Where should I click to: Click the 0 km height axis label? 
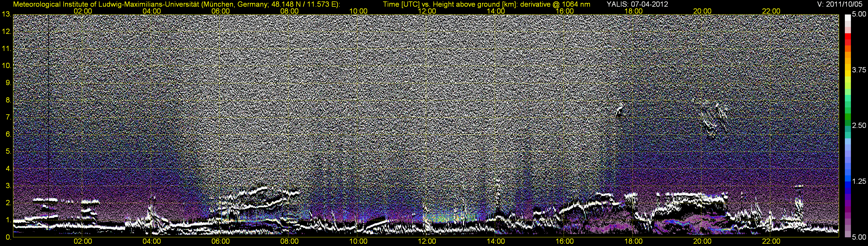8,237
